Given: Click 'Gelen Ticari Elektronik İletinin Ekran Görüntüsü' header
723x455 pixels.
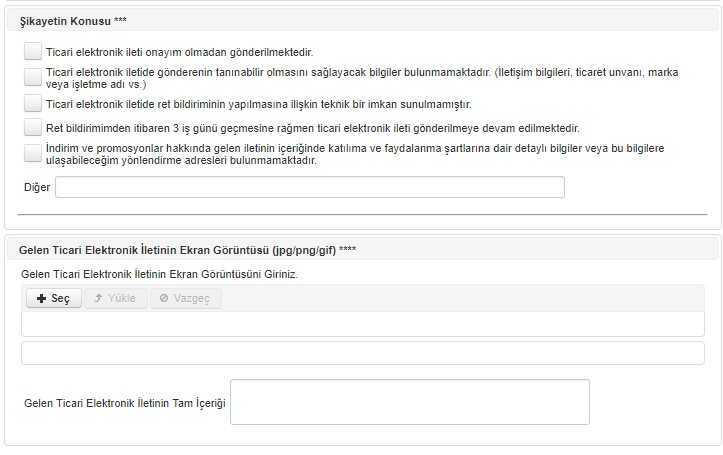Looking at the screenshot, I should (x=187, y=250).
